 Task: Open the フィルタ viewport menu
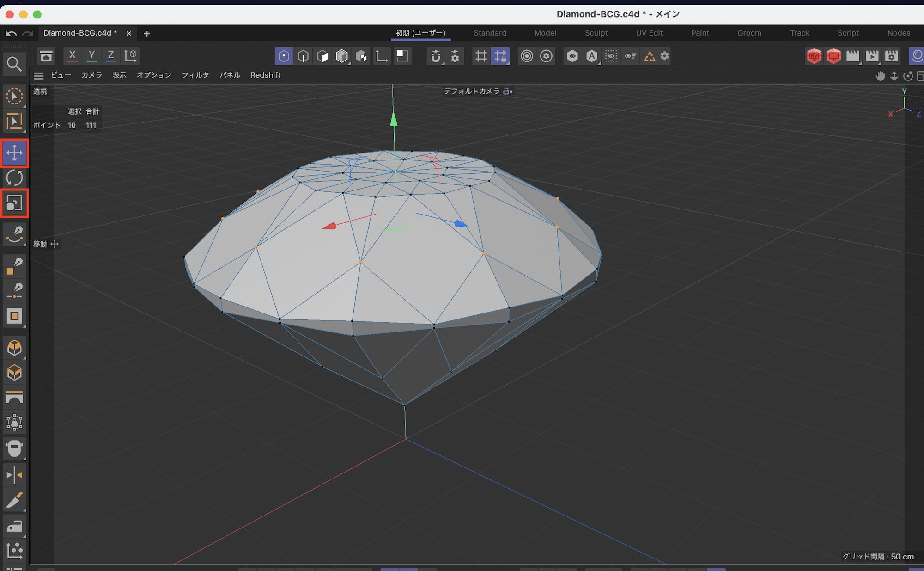tap(195, 75)
